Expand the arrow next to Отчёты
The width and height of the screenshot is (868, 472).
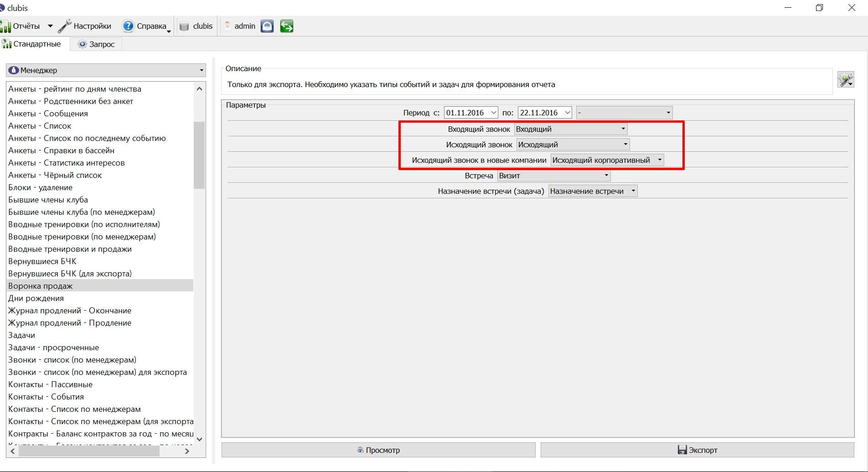coord(50,26)
